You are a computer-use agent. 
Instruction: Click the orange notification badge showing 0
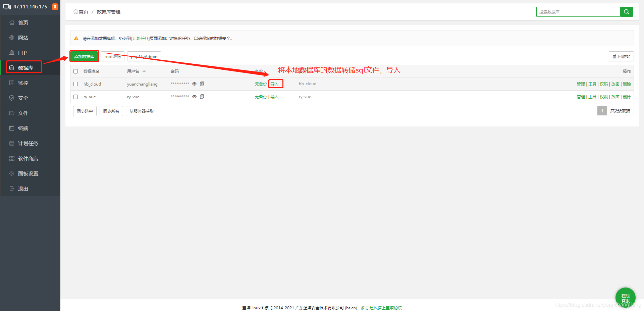click(x=55, y=7)
